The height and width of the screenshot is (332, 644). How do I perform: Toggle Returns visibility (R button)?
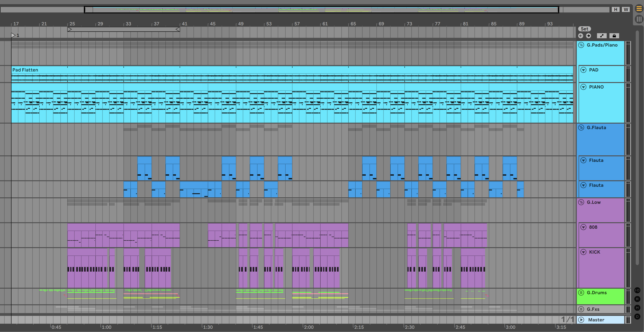[x=637, y=299]
